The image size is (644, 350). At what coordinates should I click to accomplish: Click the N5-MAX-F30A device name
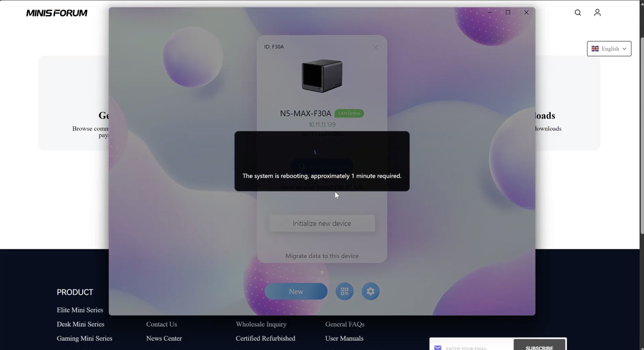(305, 113)
